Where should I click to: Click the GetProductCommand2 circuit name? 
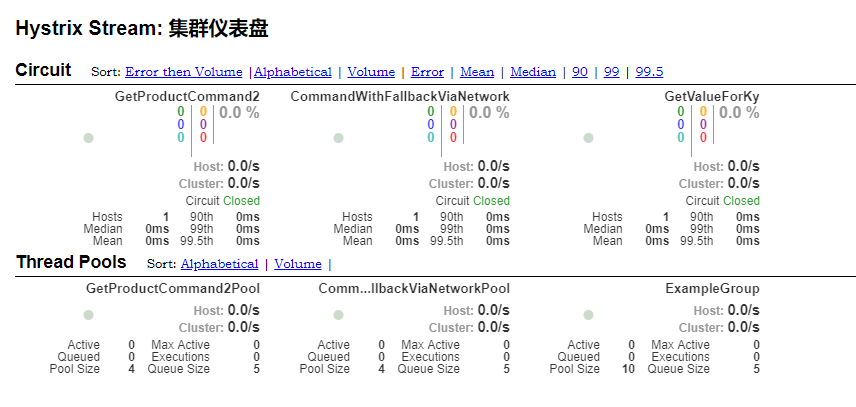pos(187,96)
